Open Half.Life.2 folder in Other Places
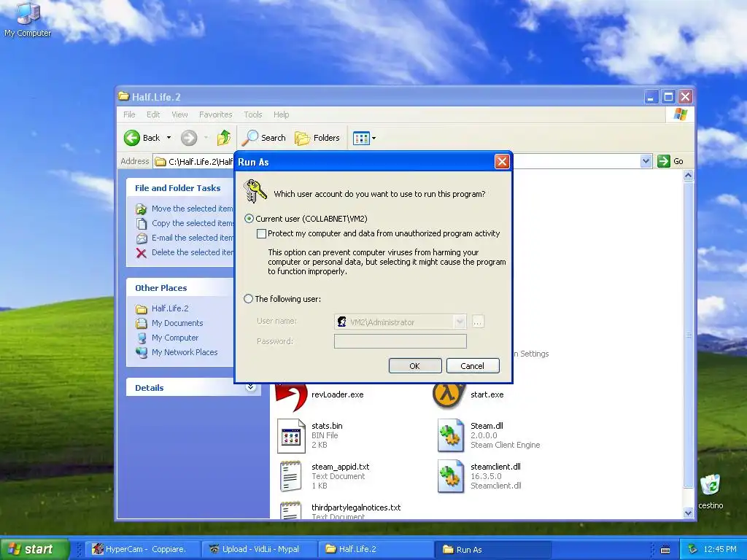The image size is (747, 560). point(169,308)
